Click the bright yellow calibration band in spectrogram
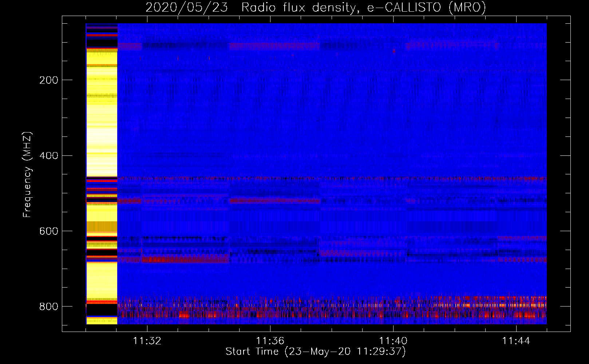The image size is (589, 364). [x=102, y=174]
